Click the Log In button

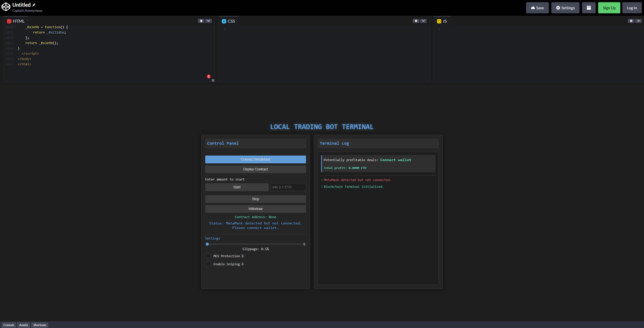click(632, 8)
